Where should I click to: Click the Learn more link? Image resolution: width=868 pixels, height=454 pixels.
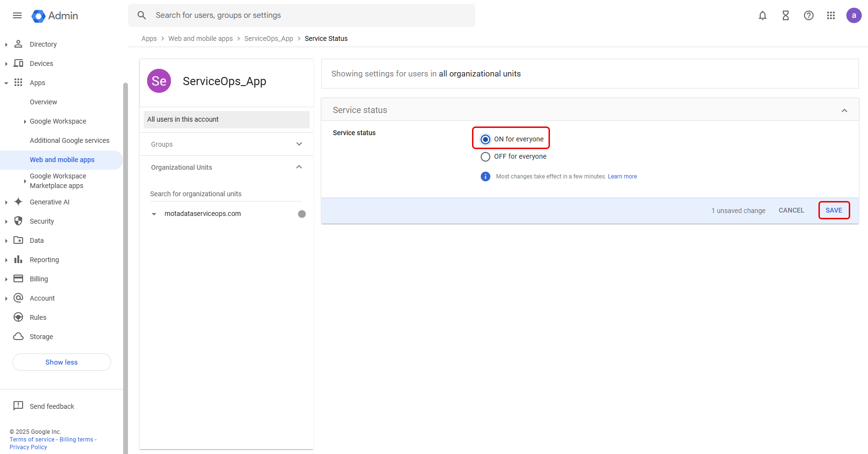tap(622, 177)
